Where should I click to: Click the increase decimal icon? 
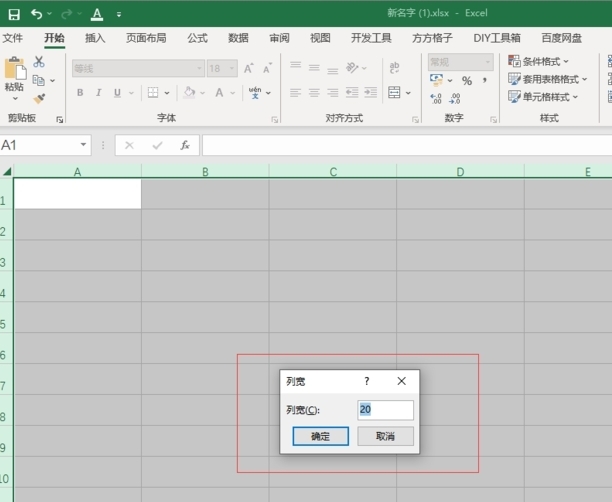[x=436, y=98]
